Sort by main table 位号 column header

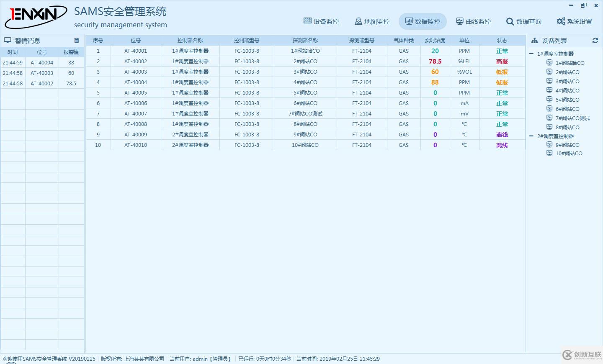(136, 41)
